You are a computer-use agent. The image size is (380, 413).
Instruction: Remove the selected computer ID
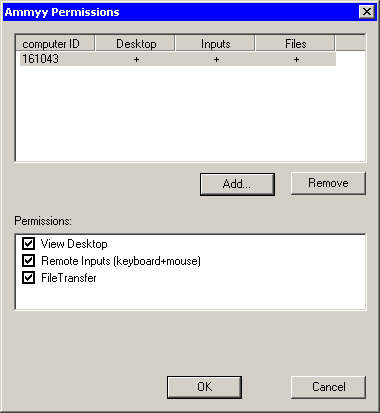point(328,183)
